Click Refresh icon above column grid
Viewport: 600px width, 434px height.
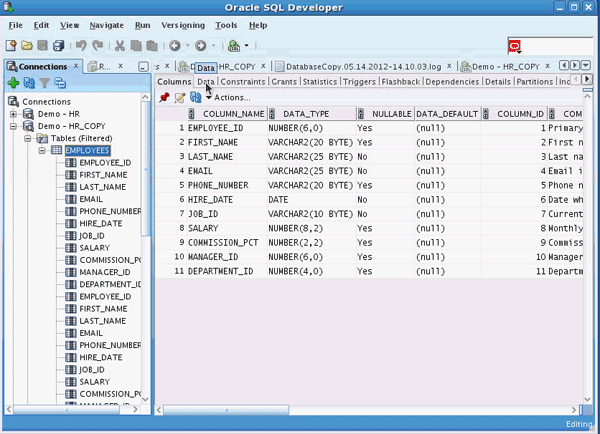(196, 97)
